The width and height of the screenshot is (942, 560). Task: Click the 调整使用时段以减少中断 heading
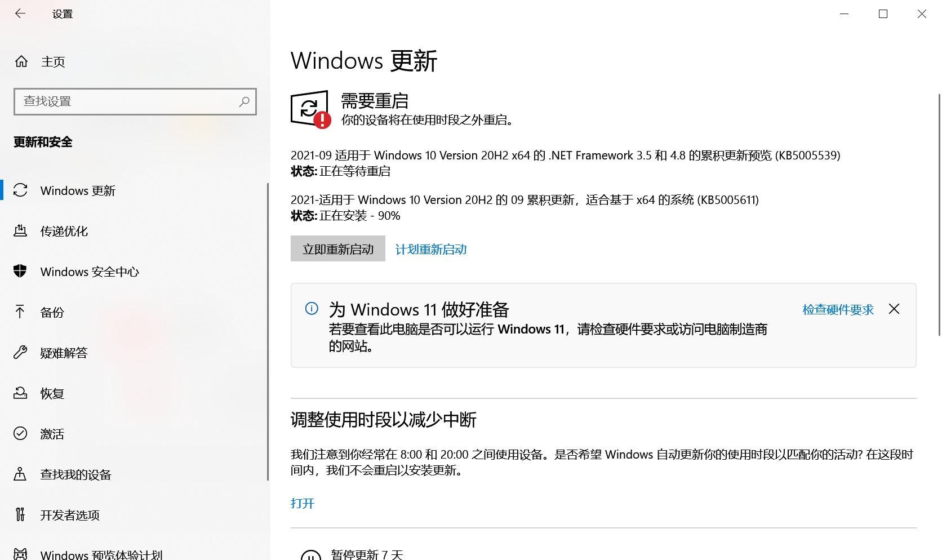(384, 420)
